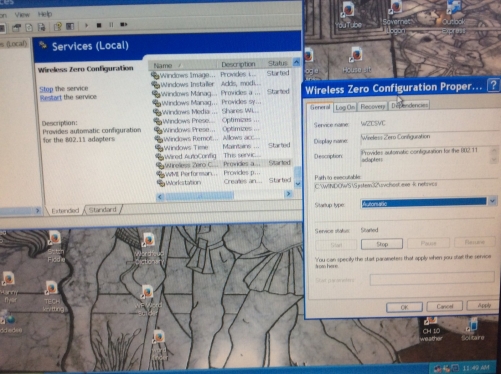Click the Cancel button in Properties dialog
The width and height of the screenshot is (501, 374).
(x=445, y=306)
